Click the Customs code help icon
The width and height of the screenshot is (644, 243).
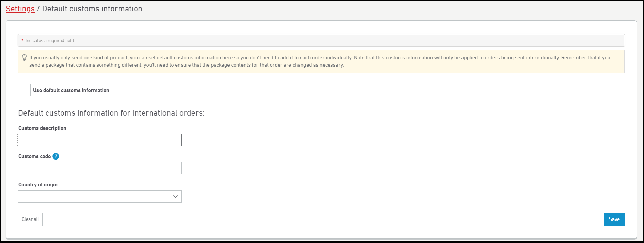coord(56,156)
